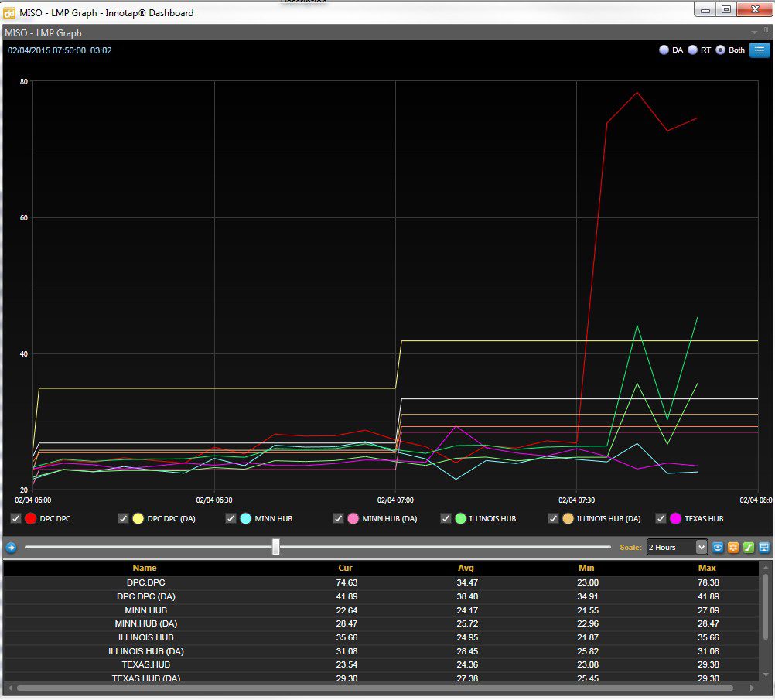Select the DA radio button
This screenshot has width=775, height=700.
tap(664, 50)
